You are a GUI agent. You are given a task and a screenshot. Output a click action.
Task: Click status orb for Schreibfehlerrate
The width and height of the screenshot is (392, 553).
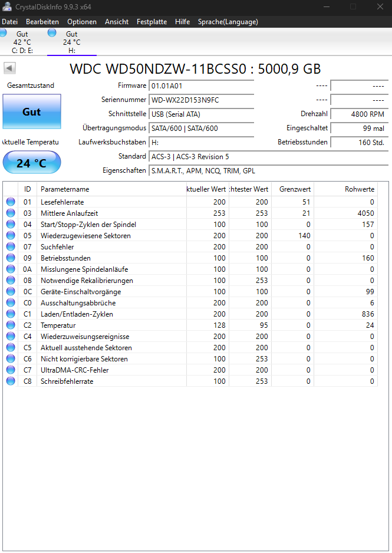(x=11, y=381)
